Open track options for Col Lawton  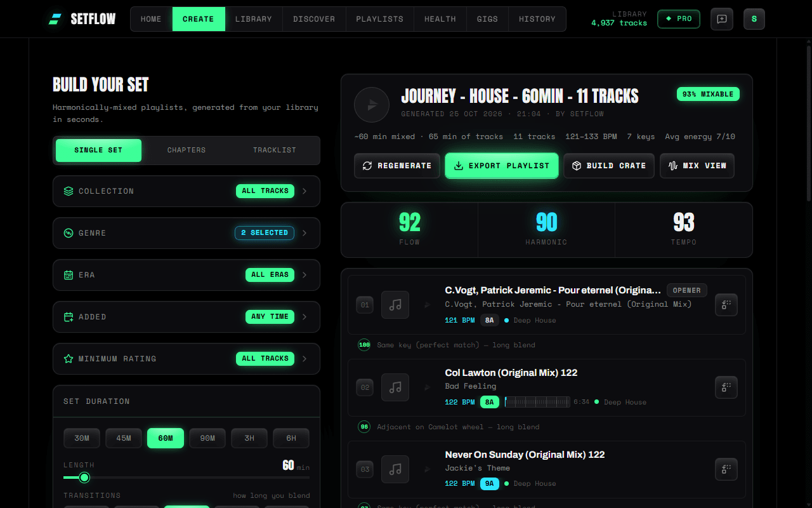pos(726,387)
